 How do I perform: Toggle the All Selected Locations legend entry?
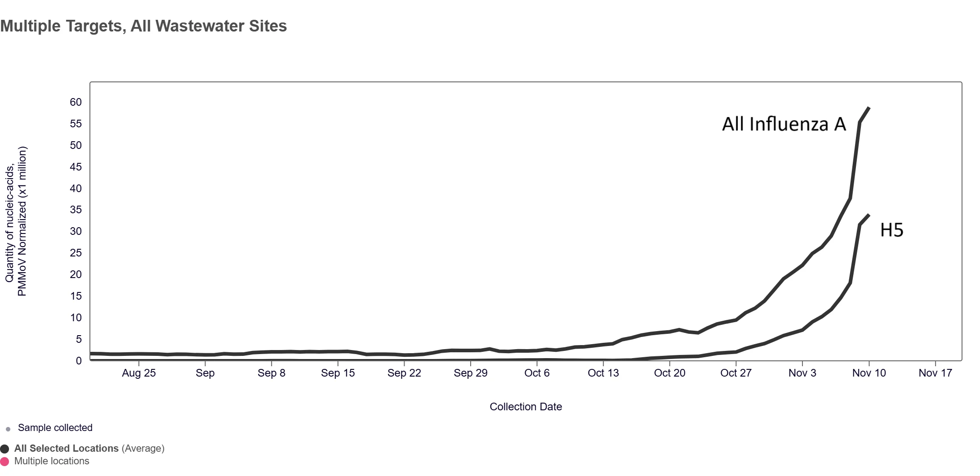(x=89, y=449)
